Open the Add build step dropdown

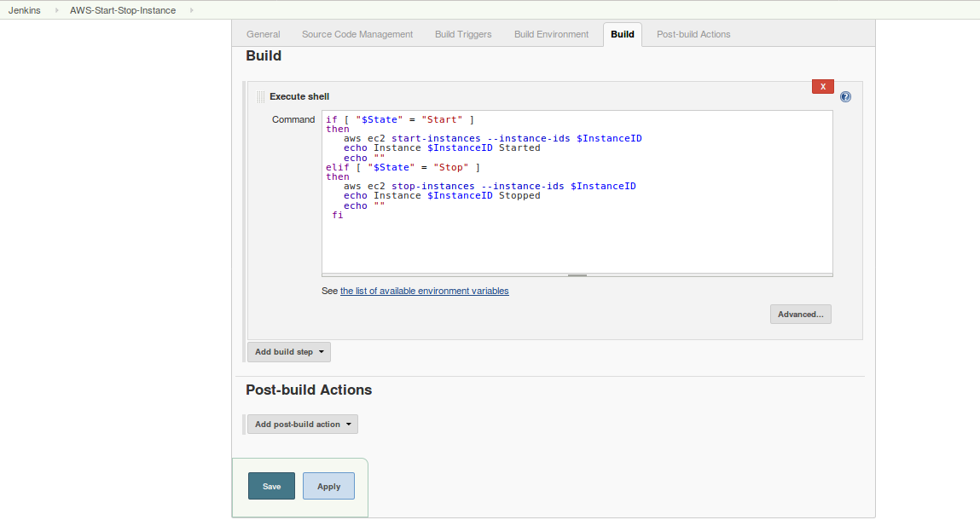[288, 352]
